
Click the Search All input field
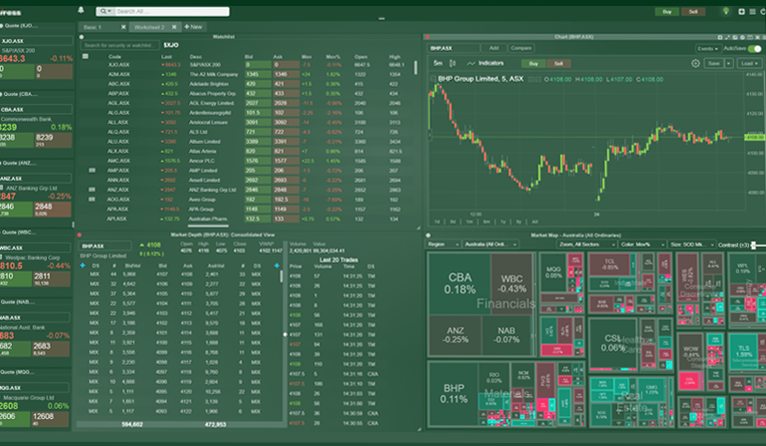pos(171,11)
